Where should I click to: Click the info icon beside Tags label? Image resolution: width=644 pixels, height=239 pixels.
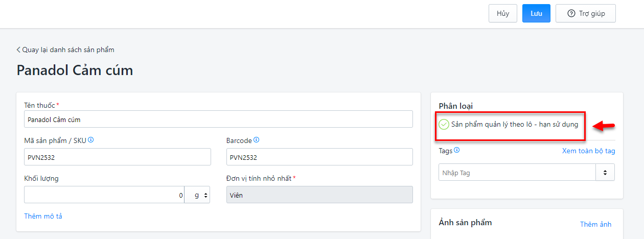457,150
